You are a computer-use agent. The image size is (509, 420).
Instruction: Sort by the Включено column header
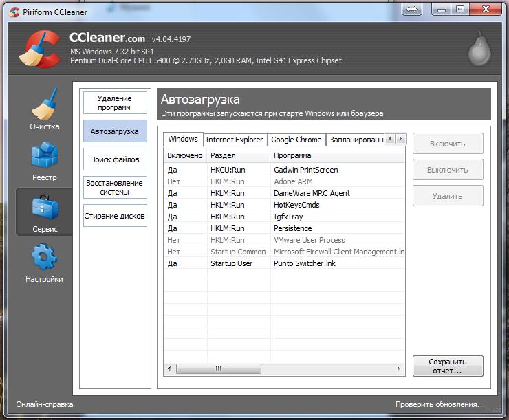click(x=185, y=155)
